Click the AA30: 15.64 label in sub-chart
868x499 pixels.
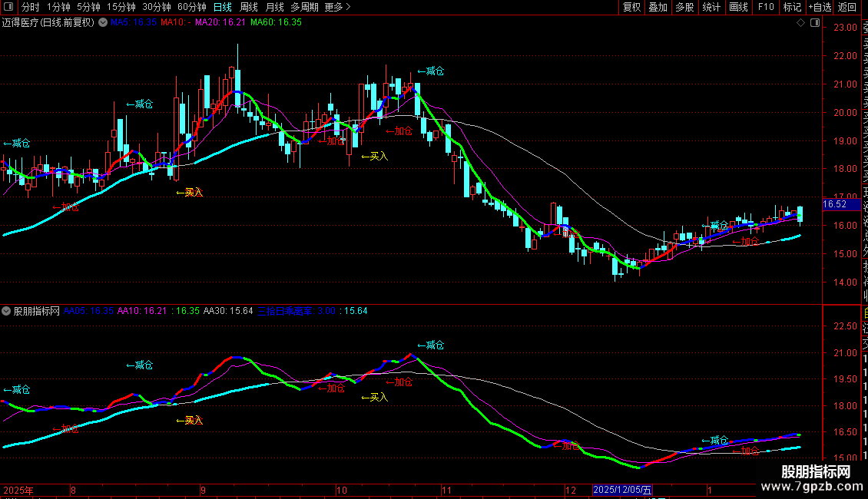[228, 311]
